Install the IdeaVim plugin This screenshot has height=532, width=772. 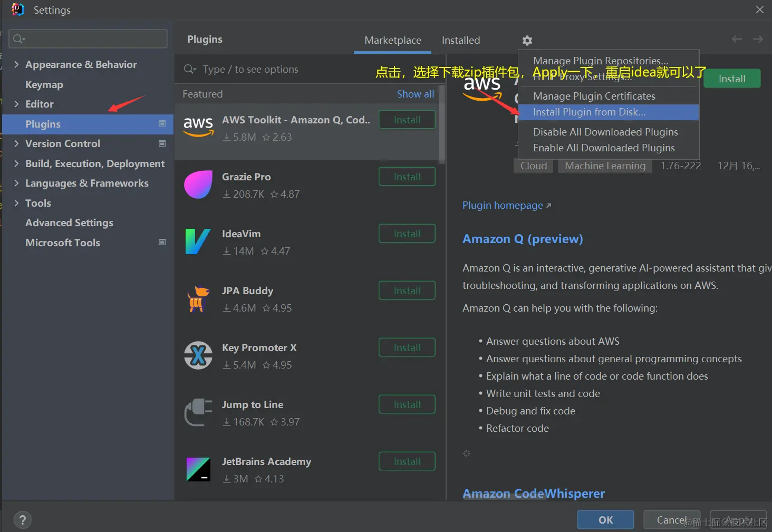click(x=407, y=234)
